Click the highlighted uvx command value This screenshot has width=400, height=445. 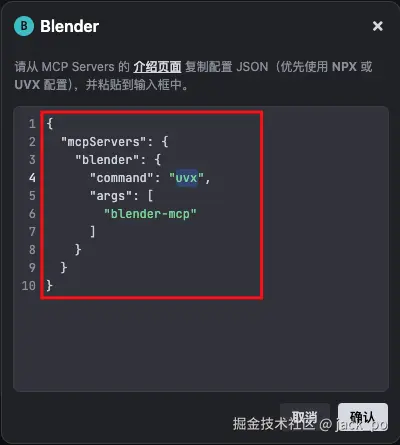point(186,178)
